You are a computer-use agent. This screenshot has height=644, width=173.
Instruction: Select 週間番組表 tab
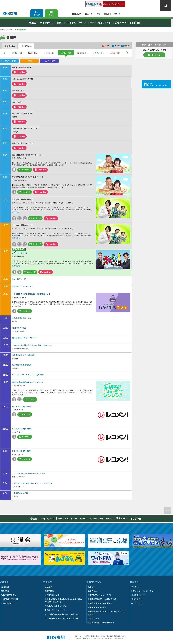tap(9, 46)
